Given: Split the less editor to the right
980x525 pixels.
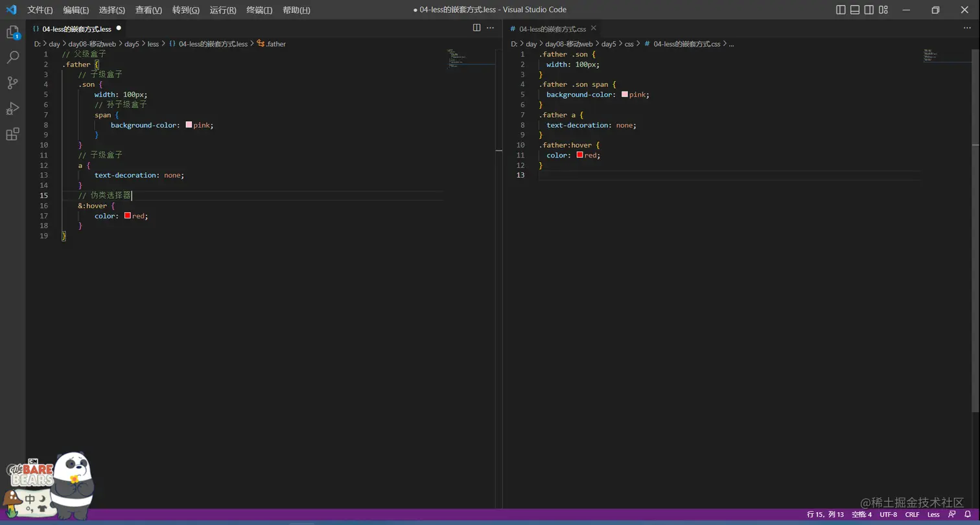Looking at the screenshot, I should [x=476, y=28].
